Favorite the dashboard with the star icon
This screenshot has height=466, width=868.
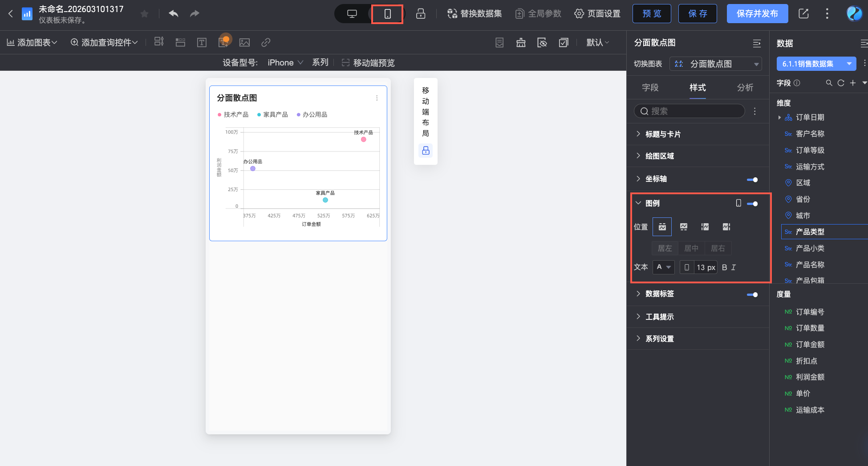144,14
